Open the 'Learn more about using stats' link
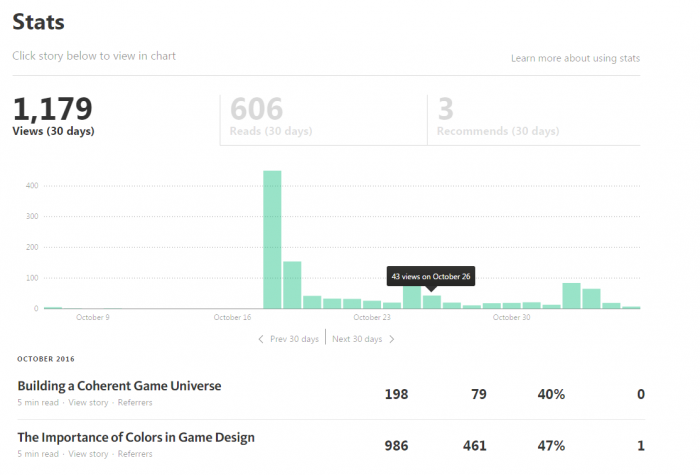Image resolution: width=700 pixels, height=475 pixels. coord(575,58)
